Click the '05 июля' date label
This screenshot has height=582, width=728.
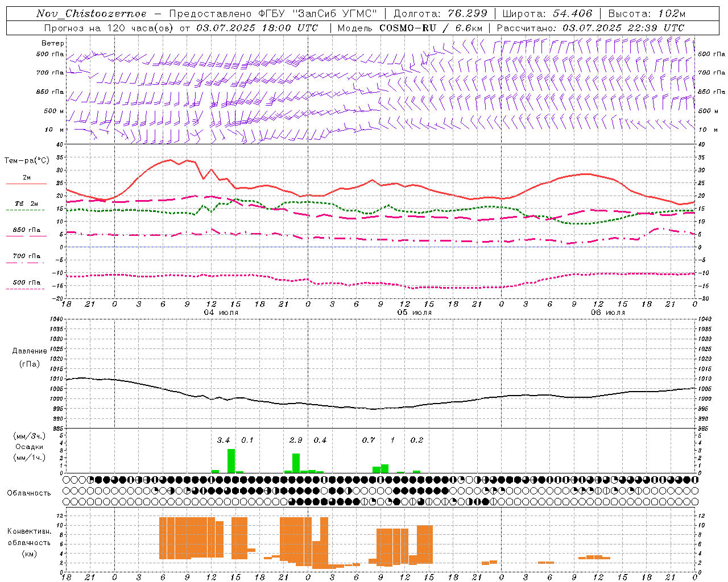pos(415,313)
